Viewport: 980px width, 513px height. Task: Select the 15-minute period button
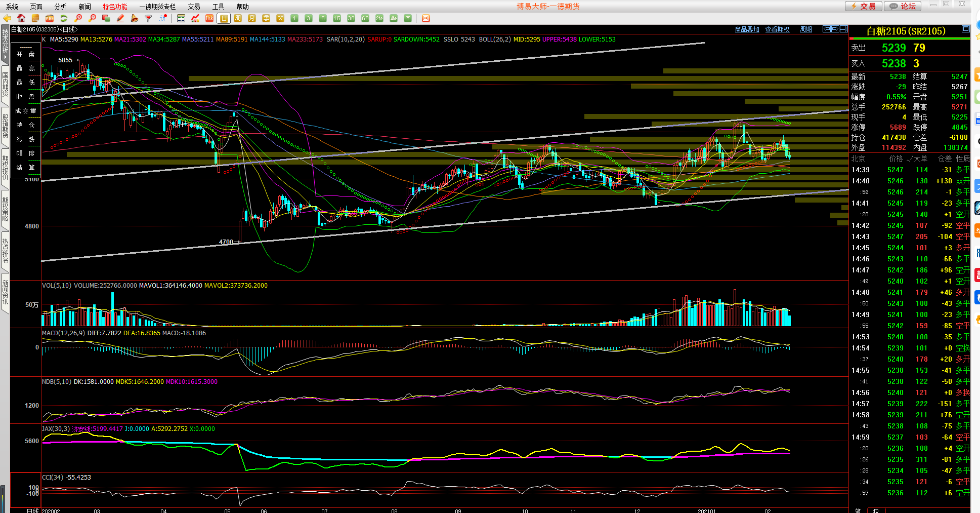pyautogui.click(x=337, y=18)
